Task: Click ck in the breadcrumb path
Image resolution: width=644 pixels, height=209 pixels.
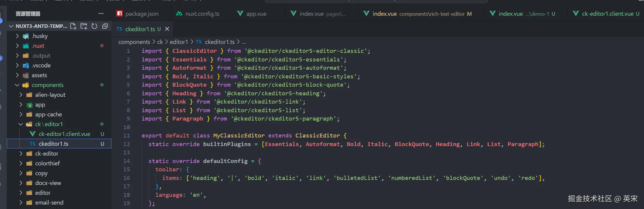Action: coord(160,42)
